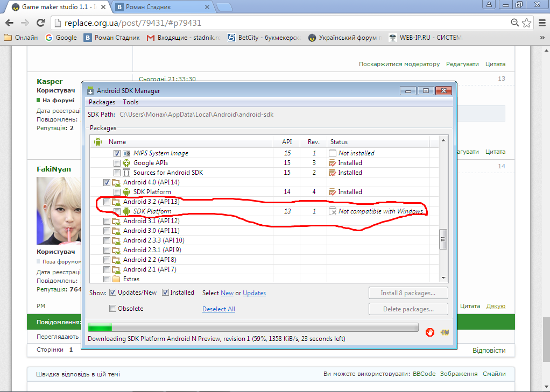Check the Android 2.1 (API 7) checkbox

click(107, 269)
